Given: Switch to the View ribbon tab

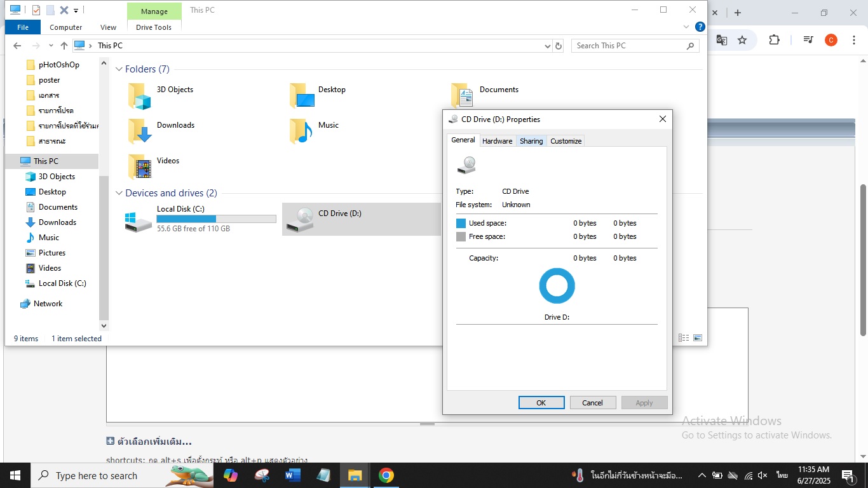Looking at the screenshot, I should click(109, 27).
